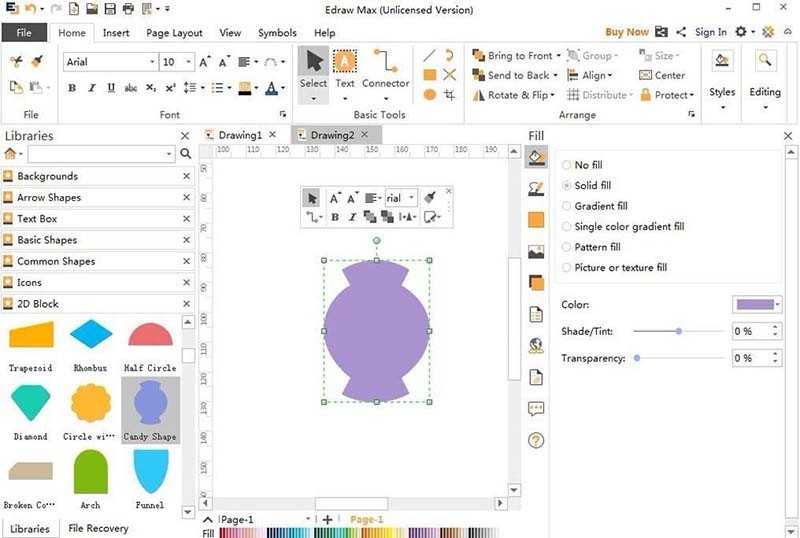The image size is (800, 538).
Task: Pick the ellipse drawing tool
Action: (430, 94)
